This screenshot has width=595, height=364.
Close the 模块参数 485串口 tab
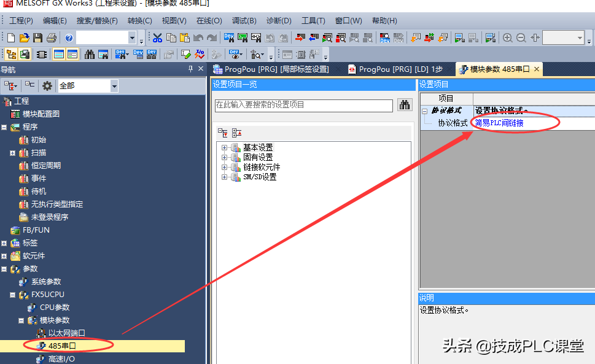[x=537, y=69]
